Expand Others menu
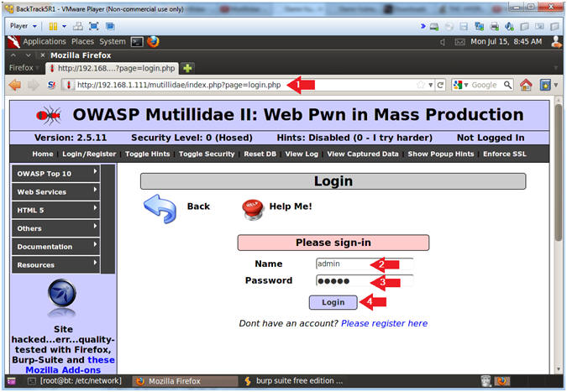Screen dimensions: 567x392 55,228
